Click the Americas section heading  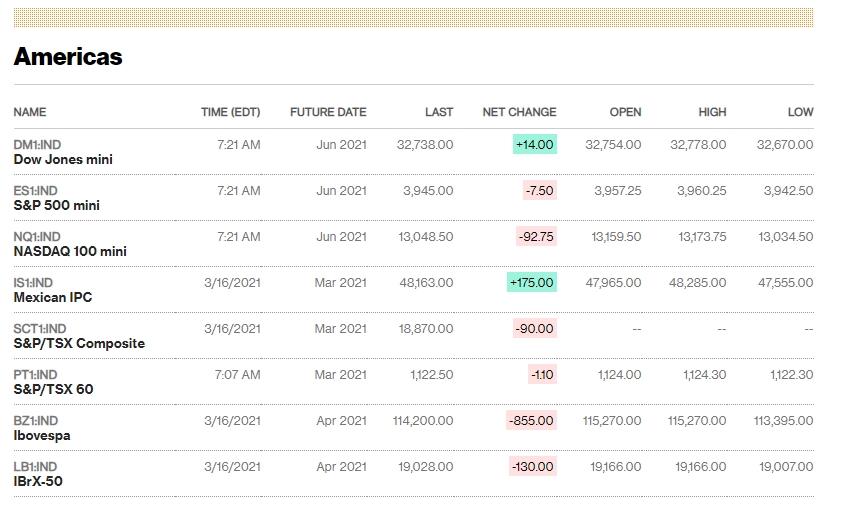click(68, 57)
